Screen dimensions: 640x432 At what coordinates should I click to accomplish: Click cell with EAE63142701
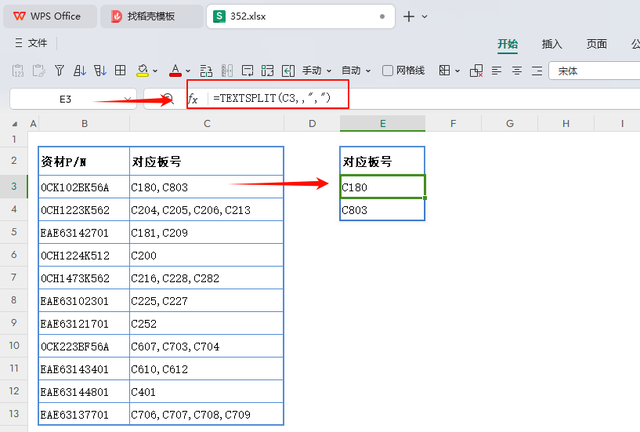pyautogui.click(x=84, y=233)
